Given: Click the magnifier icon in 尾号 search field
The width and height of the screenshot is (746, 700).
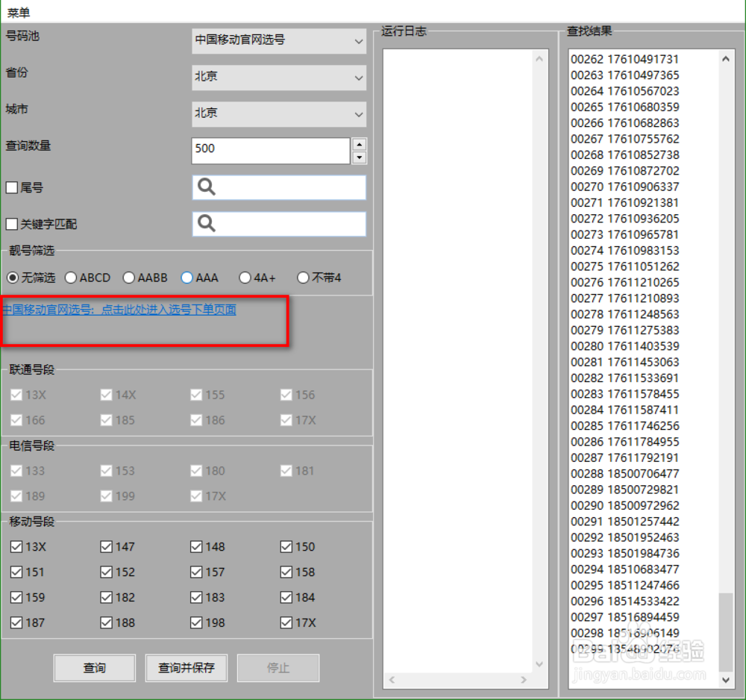Looking at the screenshot, I should [x=207, y=187].
